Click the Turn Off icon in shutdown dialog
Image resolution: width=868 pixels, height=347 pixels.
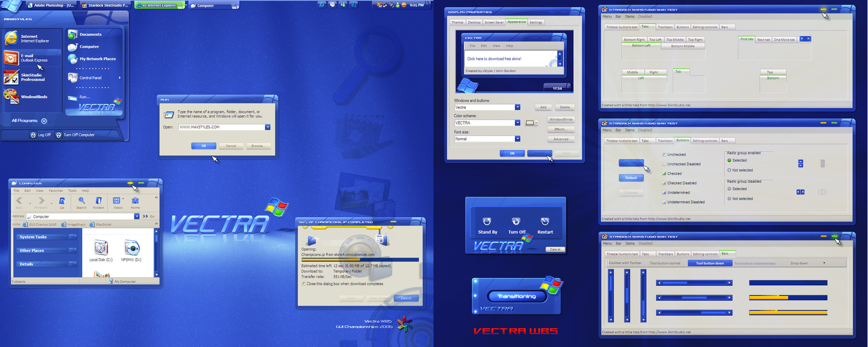[516, 221]
